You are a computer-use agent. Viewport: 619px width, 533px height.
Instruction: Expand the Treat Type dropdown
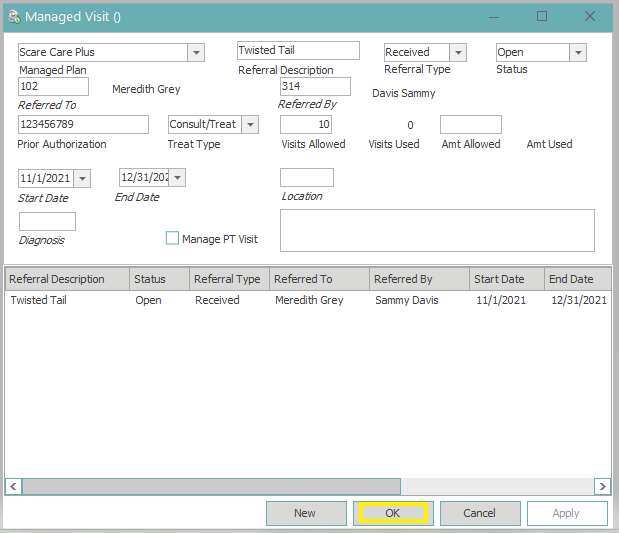pos(250,125)
